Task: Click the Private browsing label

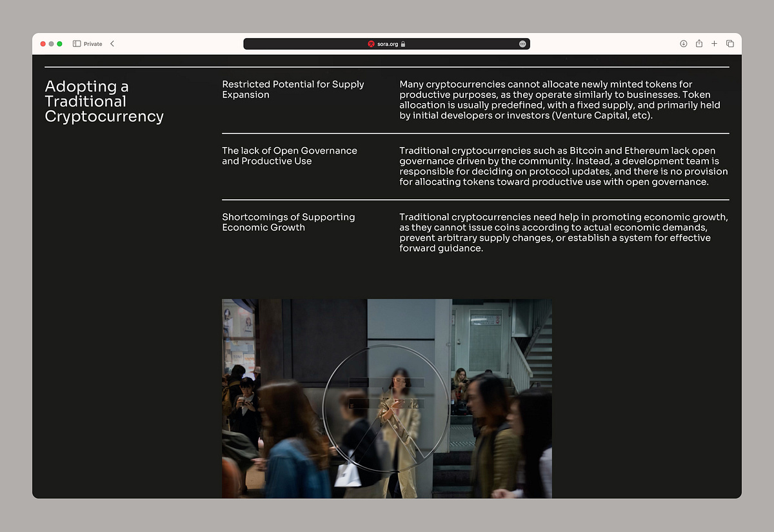Action: click(93, 44)
